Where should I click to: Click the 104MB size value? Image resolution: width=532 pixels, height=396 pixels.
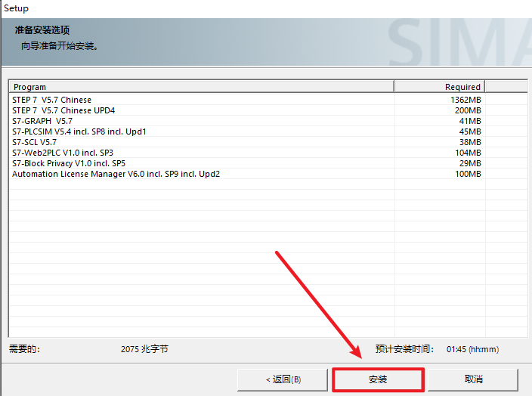[468, 153]
